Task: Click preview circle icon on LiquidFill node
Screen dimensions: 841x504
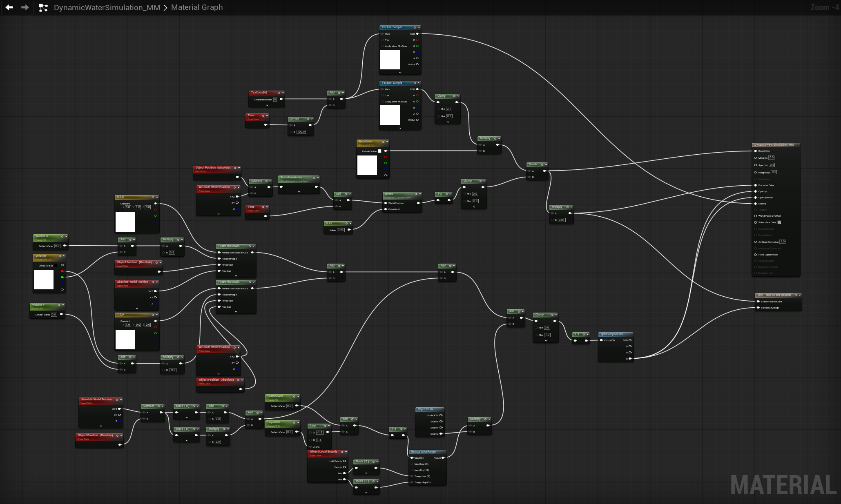Action: pos(294,422)
